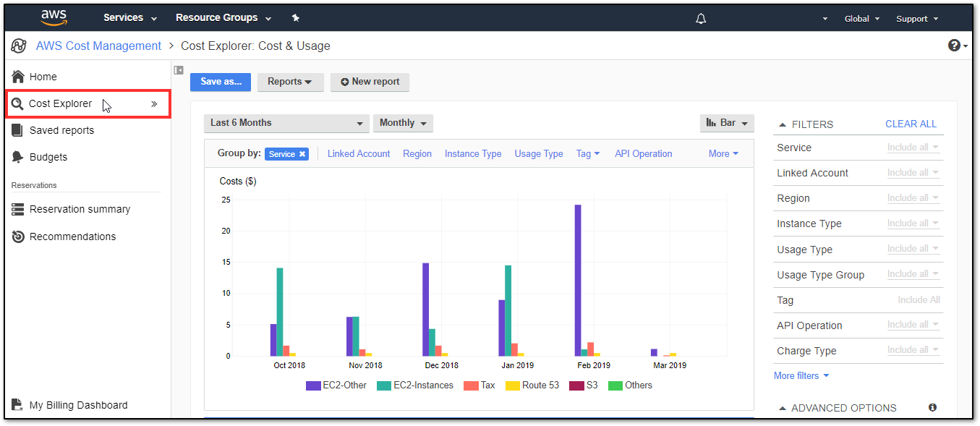Open Region filter Include all dropdown
This screenshot has height=426, width=980.
click(913, 198)
